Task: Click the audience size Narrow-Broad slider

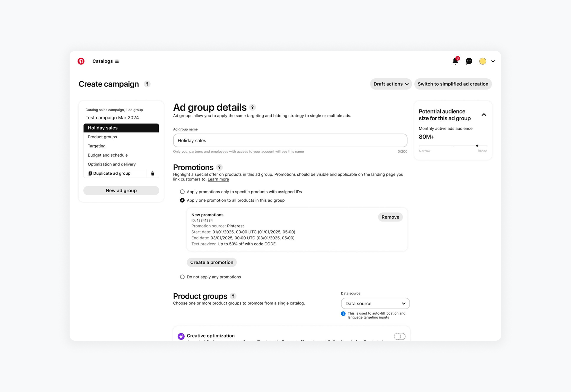Action: point(453,146)
